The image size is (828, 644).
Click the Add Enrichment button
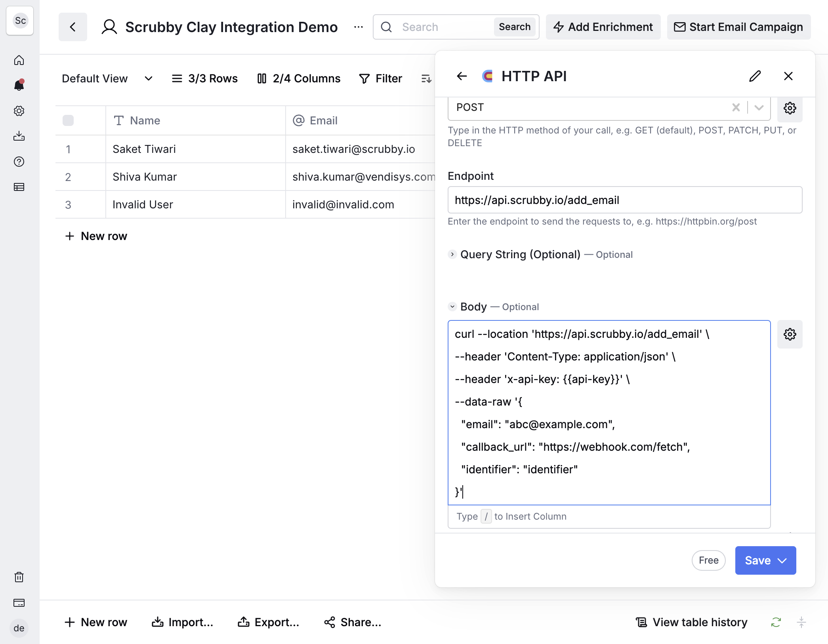click(603, 27)
